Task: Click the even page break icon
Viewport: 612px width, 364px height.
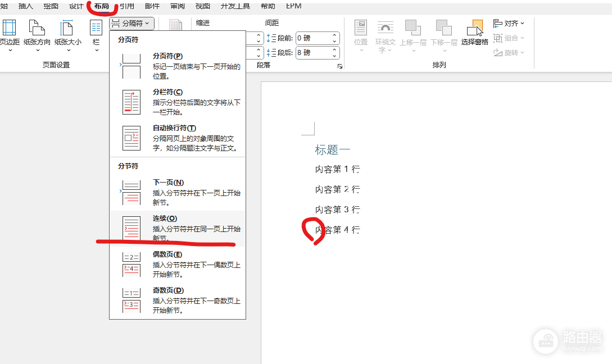Action: click(131, 264)
